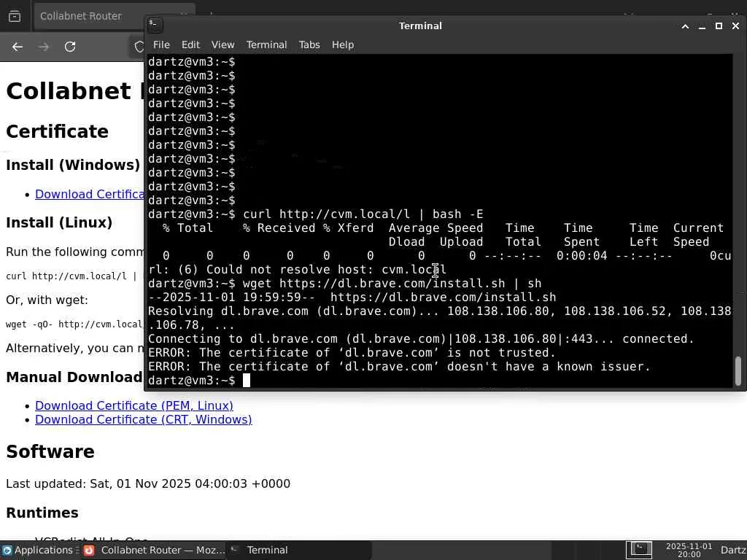Viewport: 747px width, 560px height.
Task: Click the 'doesn't have a known issuer' error line
Action: 399,366
